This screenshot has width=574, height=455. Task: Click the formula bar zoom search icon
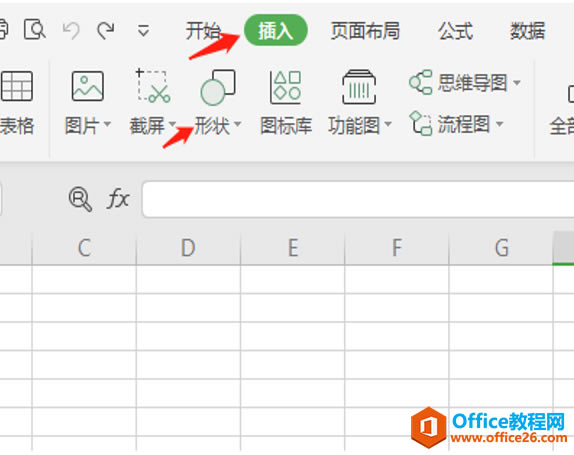(x=80, y=199)
